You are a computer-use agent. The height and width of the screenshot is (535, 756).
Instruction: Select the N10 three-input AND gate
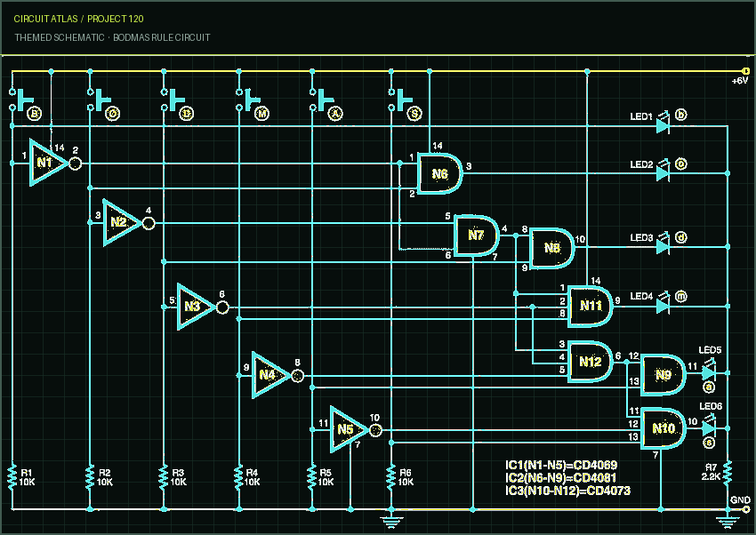[663, 428]
